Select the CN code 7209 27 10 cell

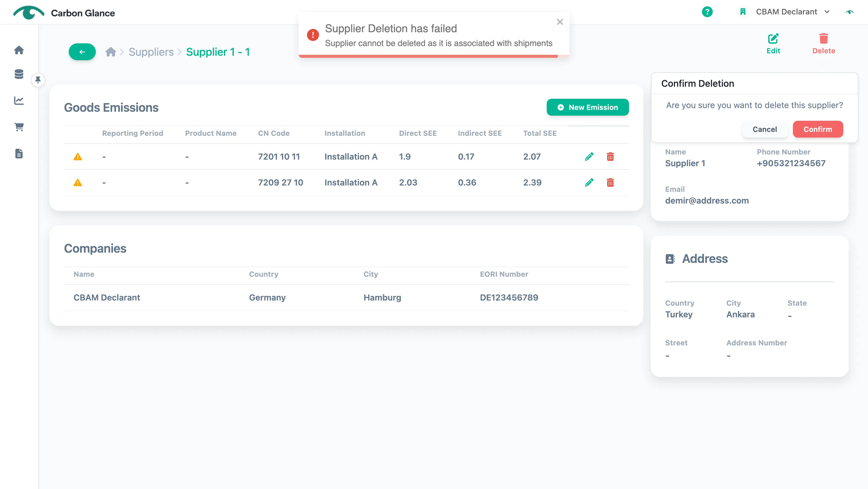click(280, 183)
